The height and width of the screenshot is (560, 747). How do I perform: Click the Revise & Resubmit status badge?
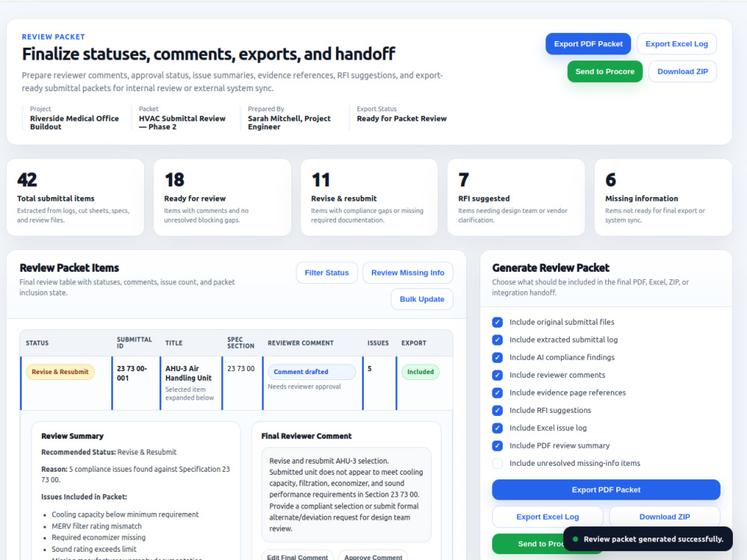pos(60,372)
